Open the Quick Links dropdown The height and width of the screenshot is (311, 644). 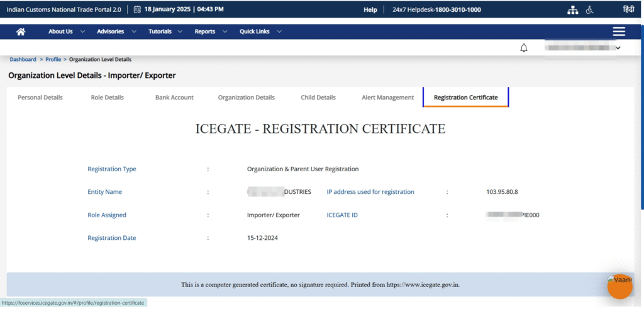[x=260, y=31]
